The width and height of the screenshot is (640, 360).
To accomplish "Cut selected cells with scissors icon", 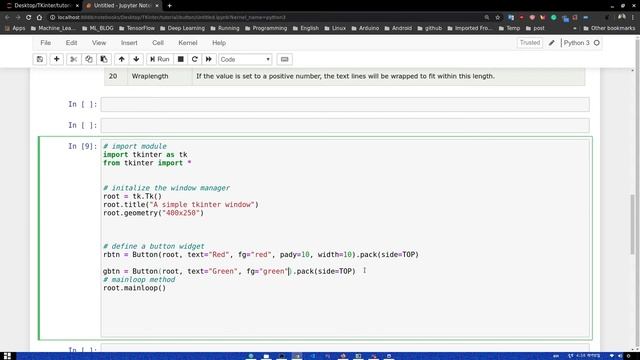I will point(73,59).
